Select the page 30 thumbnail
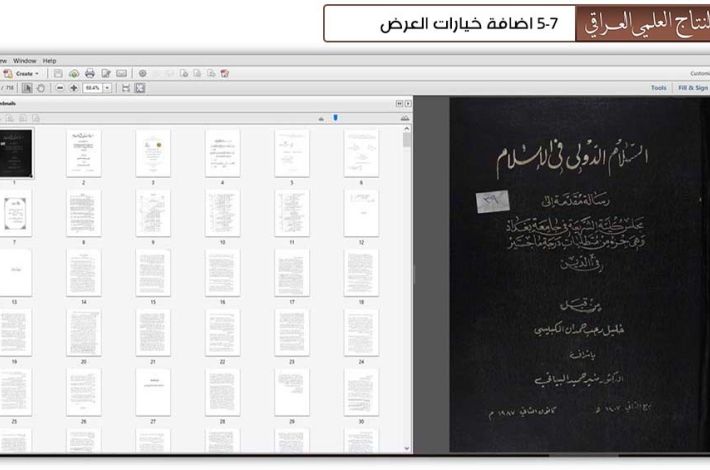The height and width of the screenshot is (470, 710). (361, 392)
